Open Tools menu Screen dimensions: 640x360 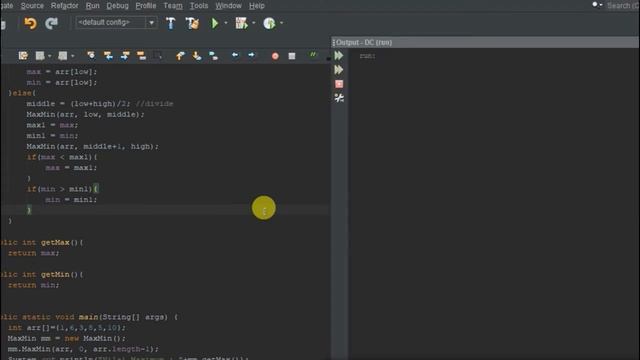click(199, 6)
